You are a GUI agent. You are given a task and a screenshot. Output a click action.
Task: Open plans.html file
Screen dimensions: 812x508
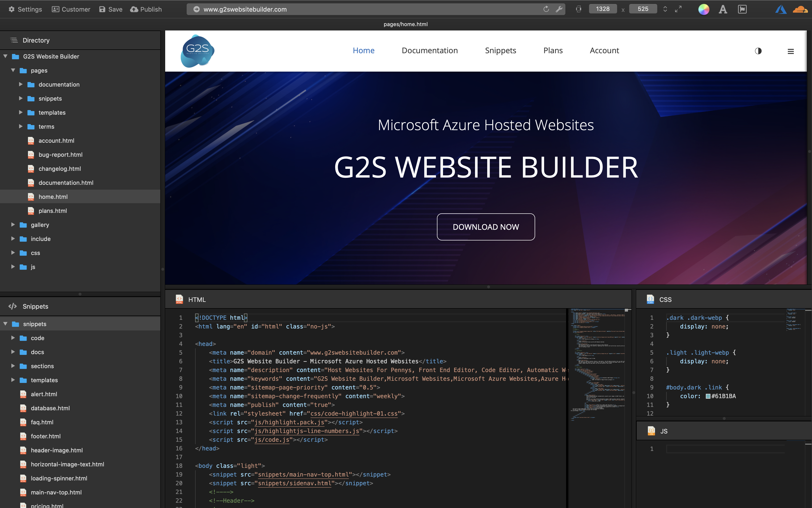tap(53, 211)
